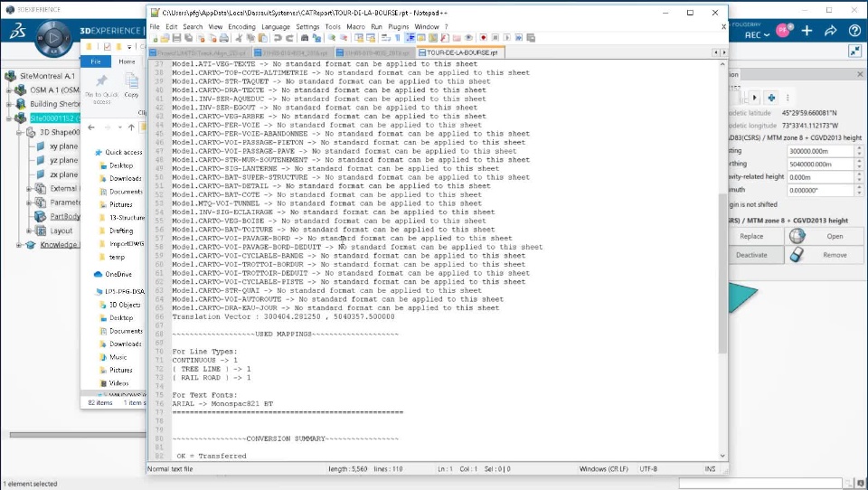Viewport: 868px width, 490px height.
Task: Open the Home tab in File Explorer
Action: point(127,61)
